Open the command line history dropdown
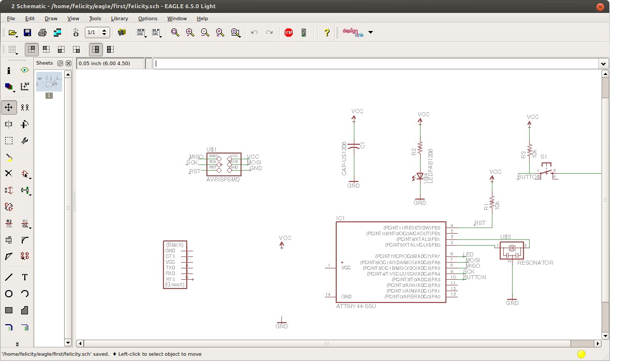The image size is (629, 364). click(604, 64)
